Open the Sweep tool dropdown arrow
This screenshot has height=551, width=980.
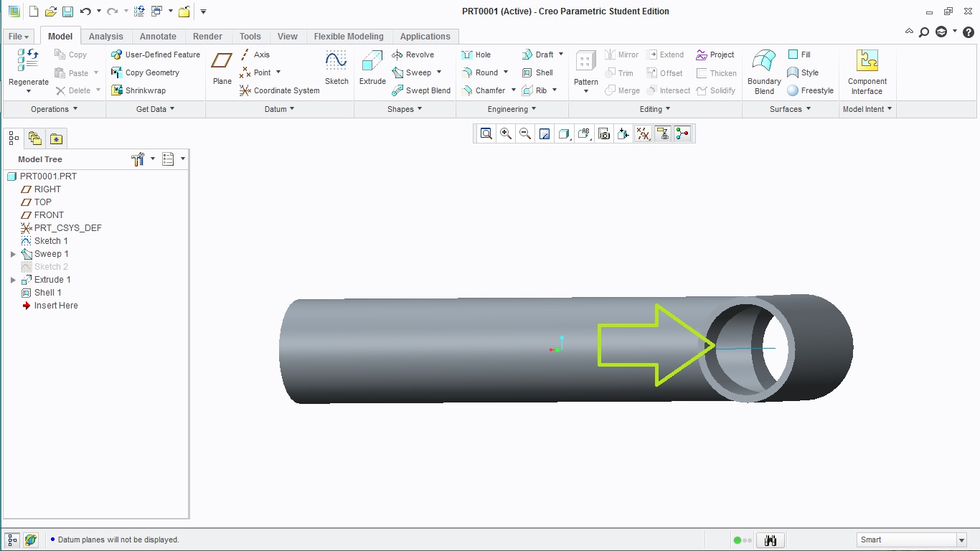439,72
